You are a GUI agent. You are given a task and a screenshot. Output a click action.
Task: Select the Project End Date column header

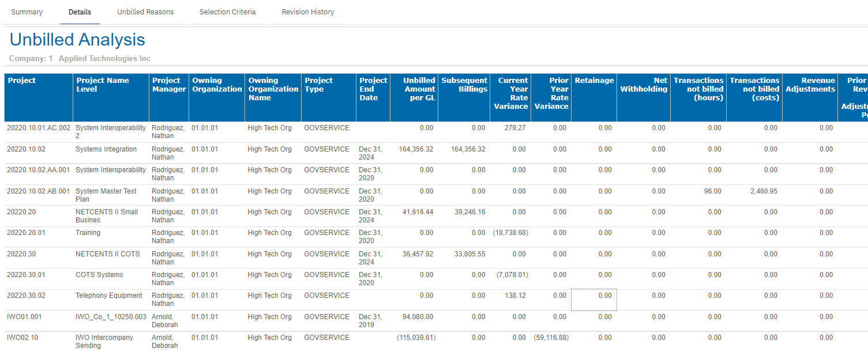tap(373, 89)
